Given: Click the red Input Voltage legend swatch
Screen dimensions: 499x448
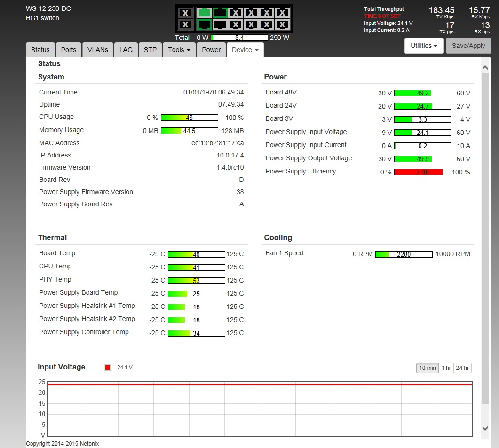Looking at the screenshot, I should click(107, 368).
